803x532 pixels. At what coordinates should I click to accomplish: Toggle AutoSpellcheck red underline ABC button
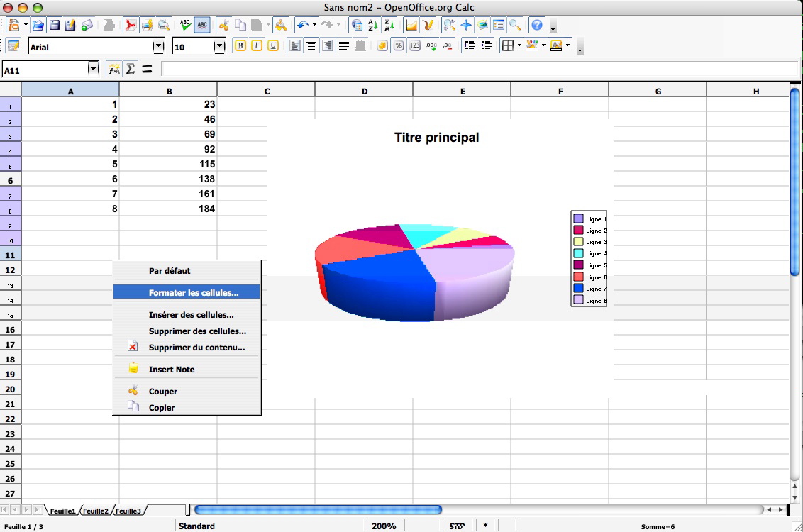click(202, 25)
